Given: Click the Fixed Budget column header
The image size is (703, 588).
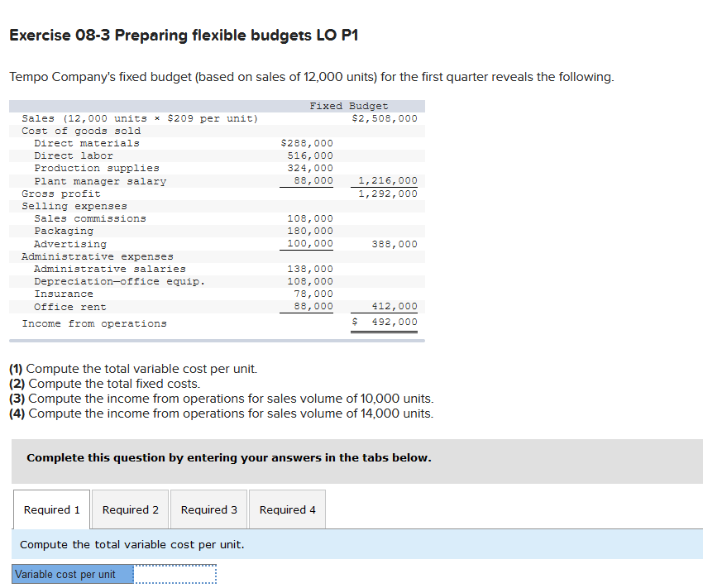Looking at the screenshot, I should click(347, 105).
